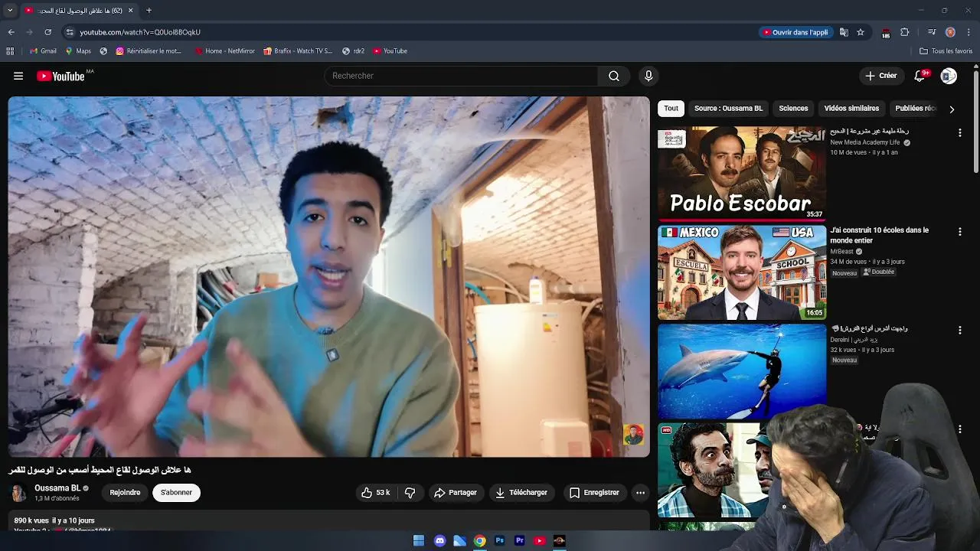Click the Créer button
The image size is (980, 551).
[880, 76]
